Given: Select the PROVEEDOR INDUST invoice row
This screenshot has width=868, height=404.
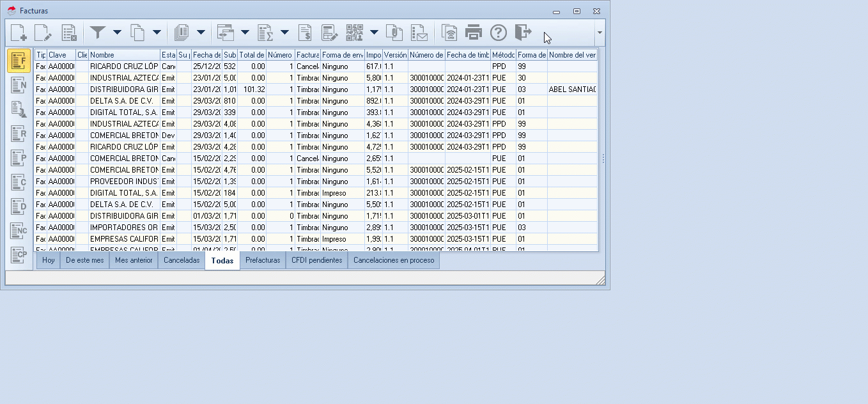Looking at the screenshot, I should (124, 182).
